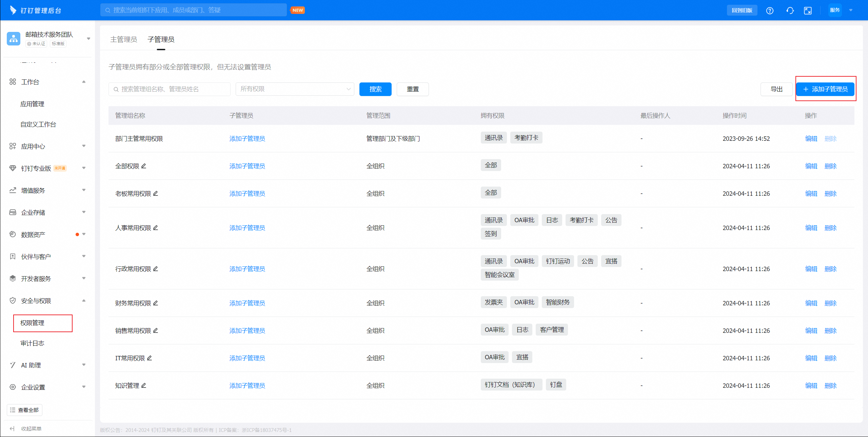Click edit pencil beside 老板常用权限
The image size is (868, 437).
click(x=156, y=193)
